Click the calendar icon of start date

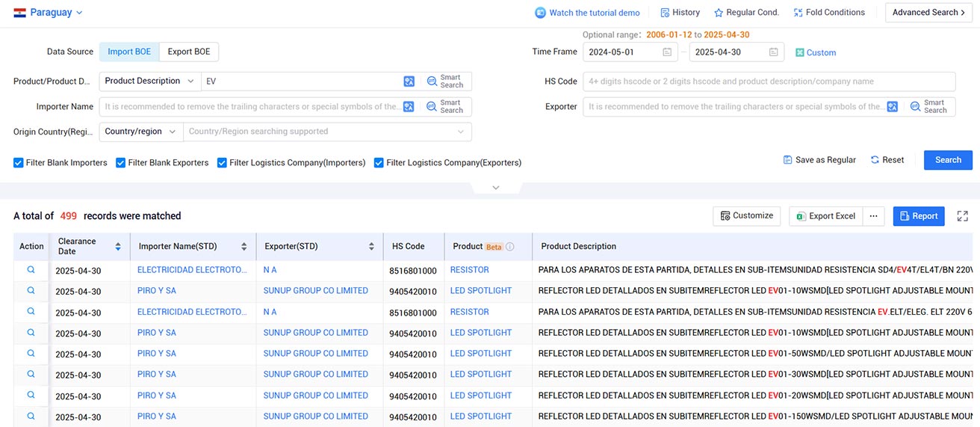tap(667, 52)
